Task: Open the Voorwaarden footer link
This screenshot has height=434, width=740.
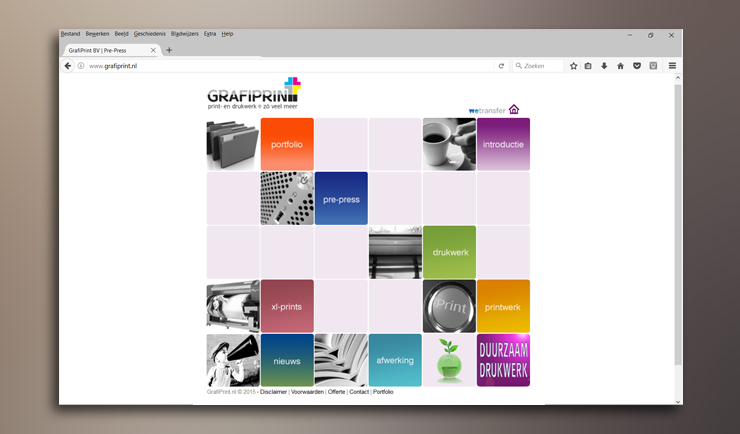Action: coord(307,392)
